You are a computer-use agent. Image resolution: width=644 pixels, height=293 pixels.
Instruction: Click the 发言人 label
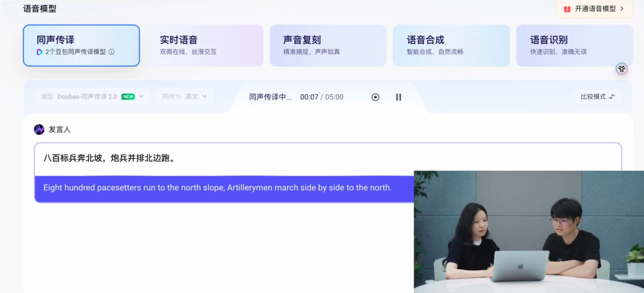coord(60,129)
